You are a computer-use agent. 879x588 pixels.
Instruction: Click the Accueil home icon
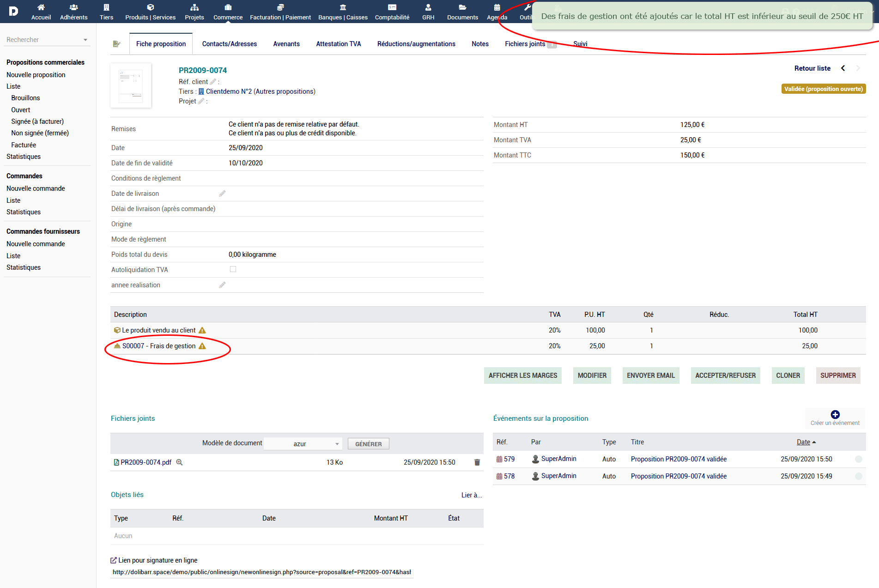[41, 7]
